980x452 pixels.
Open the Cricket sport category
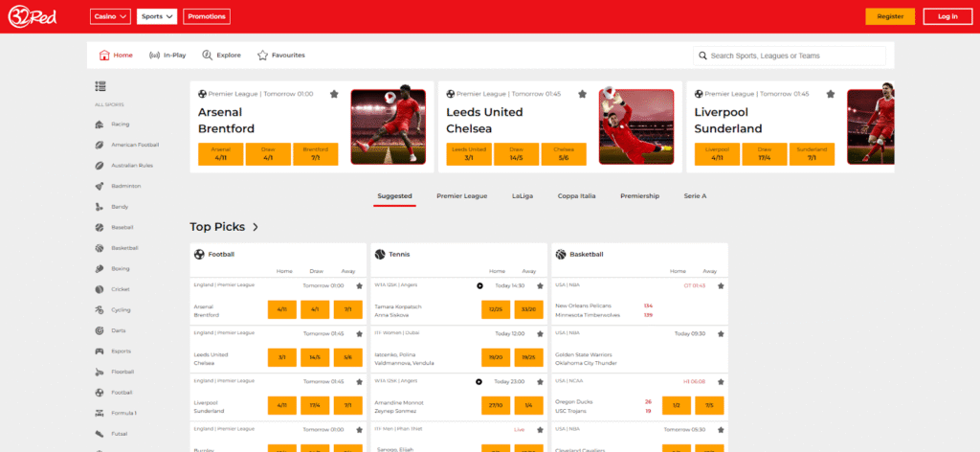[120, 289]
